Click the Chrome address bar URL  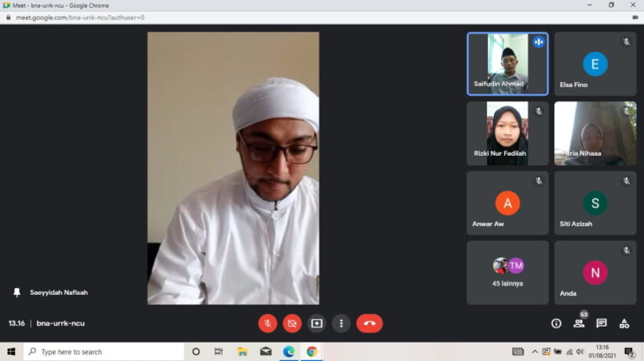(80, 18)
